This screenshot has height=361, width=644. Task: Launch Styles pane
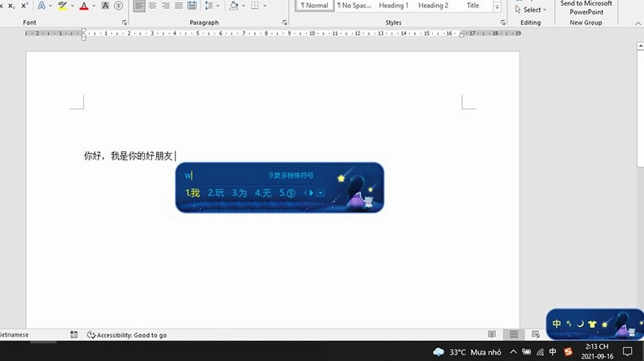pyautogui.click(x=502, y=23)
